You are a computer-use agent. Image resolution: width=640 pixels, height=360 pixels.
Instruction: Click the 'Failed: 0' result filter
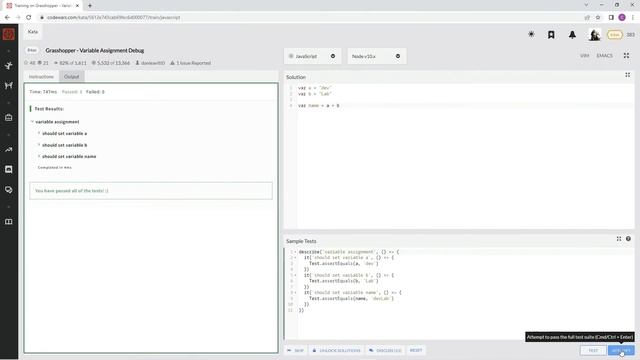[95, 92]
